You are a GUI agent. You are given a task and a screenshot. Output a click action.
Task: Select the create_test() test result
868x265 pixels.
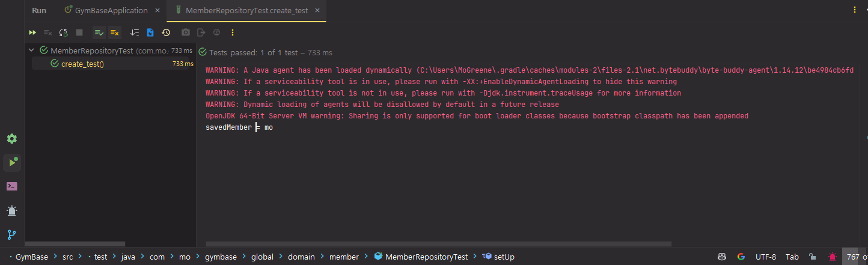tap(111, 64)
